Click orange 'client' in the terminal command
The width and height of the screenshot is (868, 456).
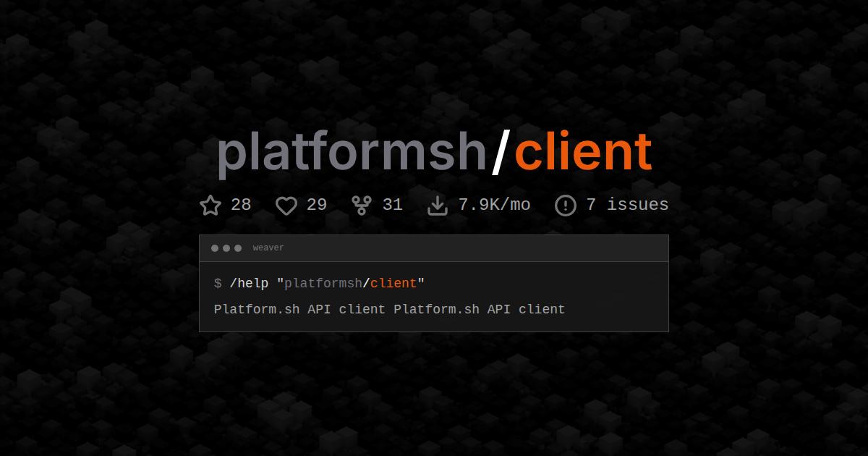pyautogui.click(x=393, y=283)
